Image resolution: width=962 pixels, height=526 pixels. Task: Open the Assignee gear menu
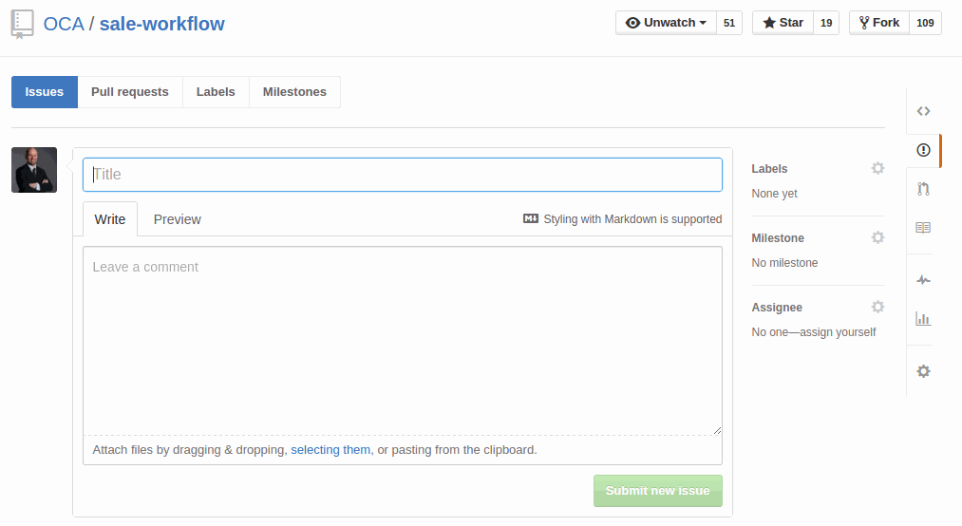877,307
